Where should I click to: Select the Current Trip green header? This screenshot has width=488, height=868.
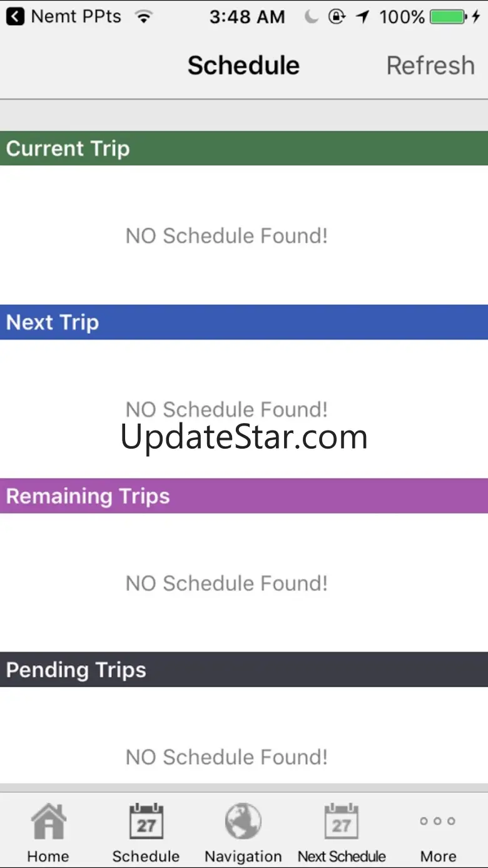[244, 148]
